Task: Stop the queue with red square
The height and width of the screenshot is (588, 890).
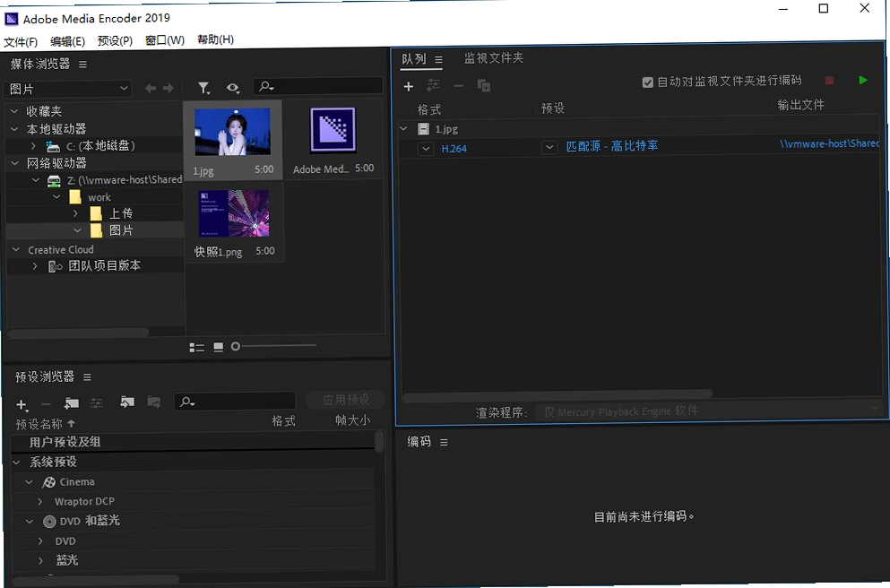Action: (x=829, y=81)
